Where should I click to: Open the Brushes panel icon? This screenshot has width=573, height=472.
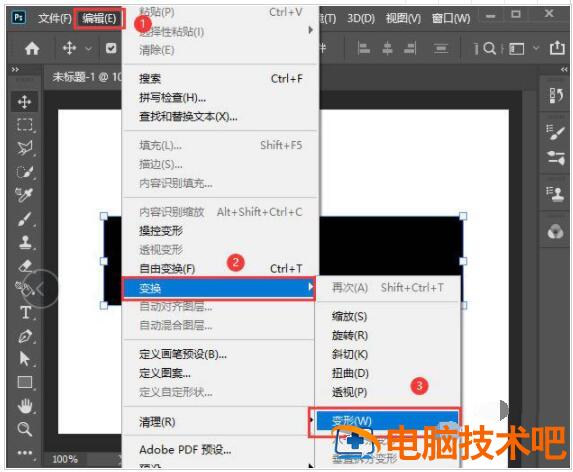click(x=556, y=158)
